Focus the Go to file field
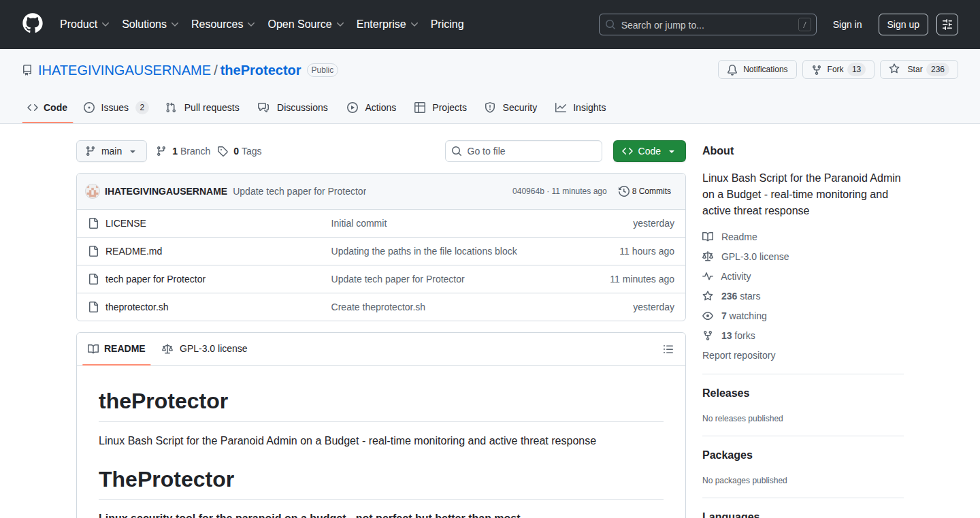Viewport: 980px width, 518px height. (523, 151)
